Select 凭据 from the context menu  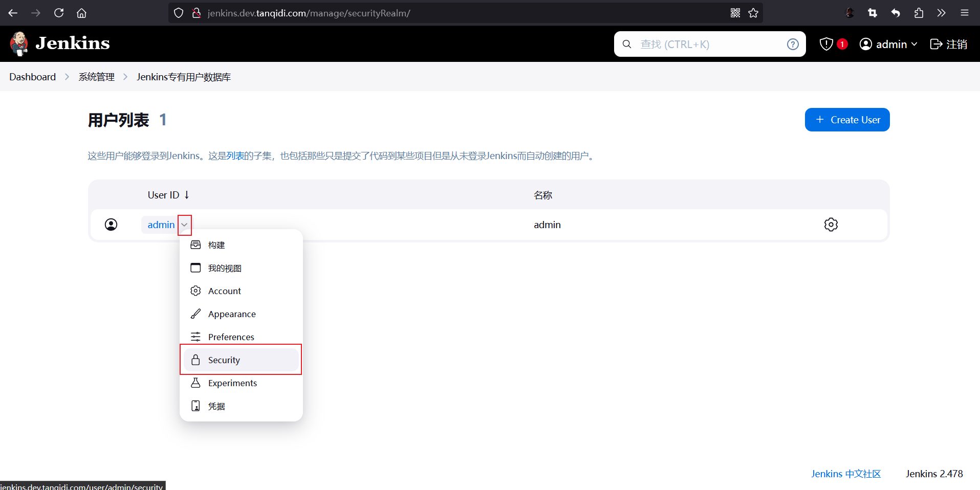point(241,406)
